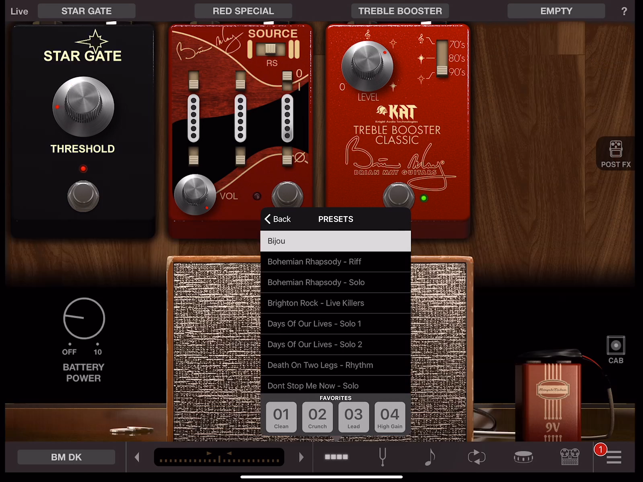Toggle the Star Gate pedal footswitch
The height and width of the screenshot is (482, 643).
[83, 196]
